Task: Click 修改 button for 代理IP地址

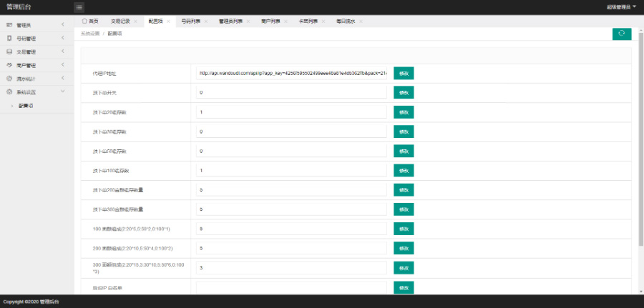Action: click(x=404, y=73)
